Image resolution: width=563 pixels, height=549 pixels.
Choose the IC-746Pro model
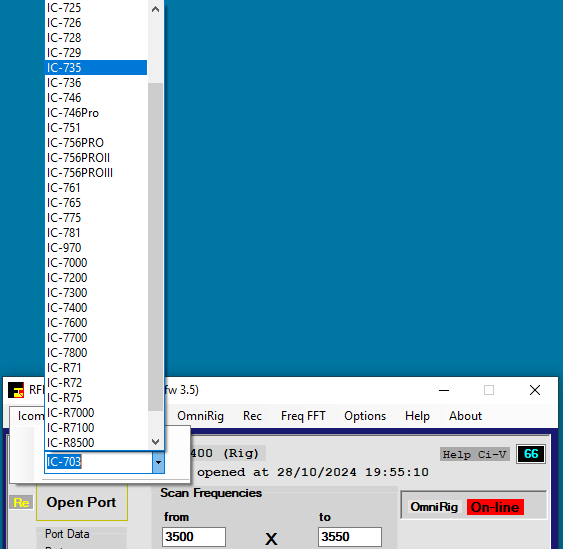96,113
